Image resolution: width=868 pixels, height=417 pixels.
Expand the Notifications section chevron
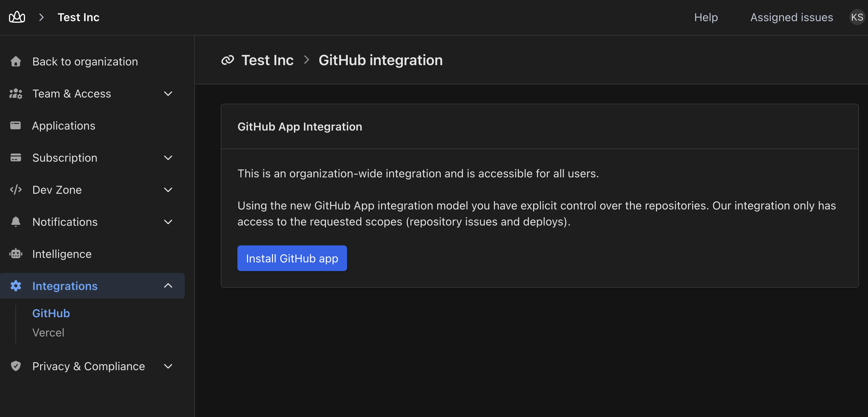coord(168,222)
